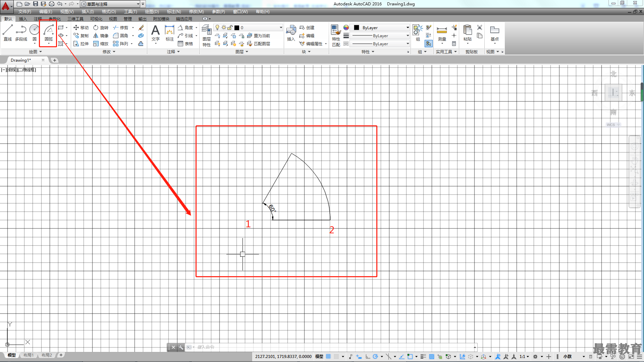Click the Undo arrow icon
Image resolution: width=644 pixels, height=362 pixels.
tap(60, 4)
